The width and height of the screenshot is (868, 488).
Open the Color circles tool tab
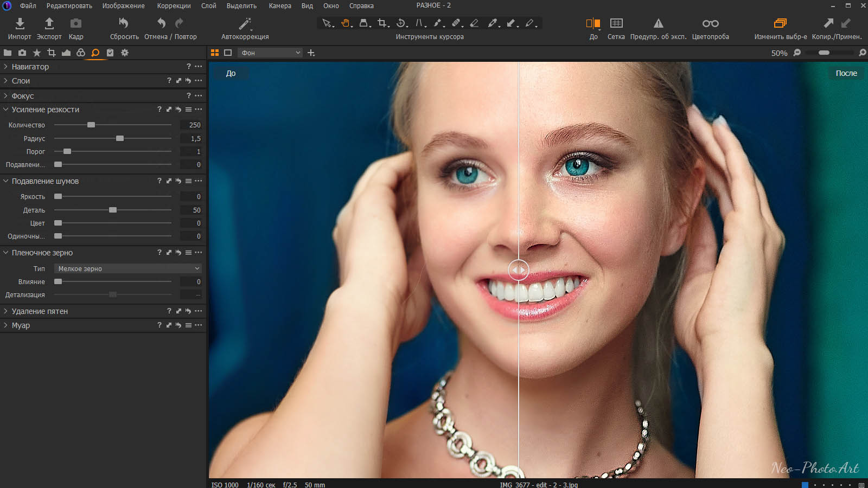click(x=81, y=53)
